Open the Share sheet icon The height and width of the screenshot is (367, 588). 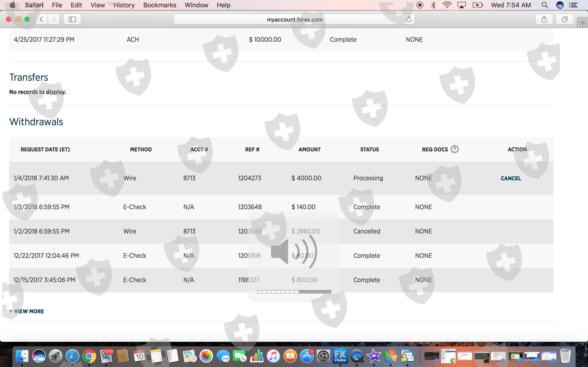[544, 19]
